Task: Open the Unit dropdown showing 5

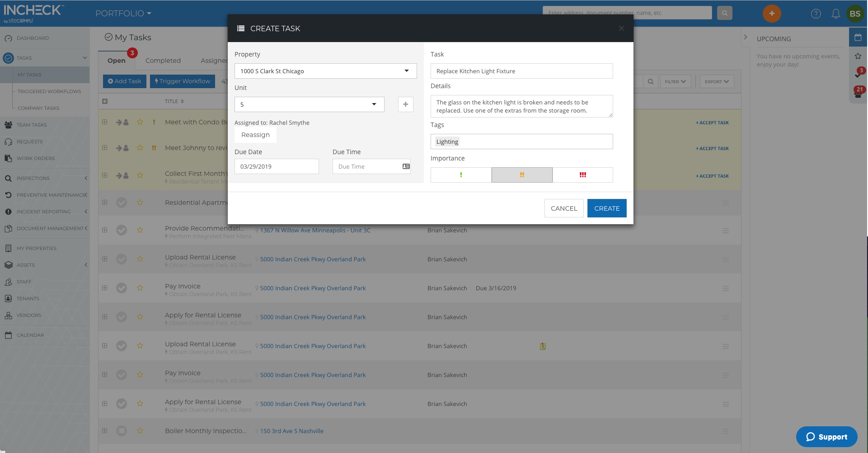Action: pos(310,104)
